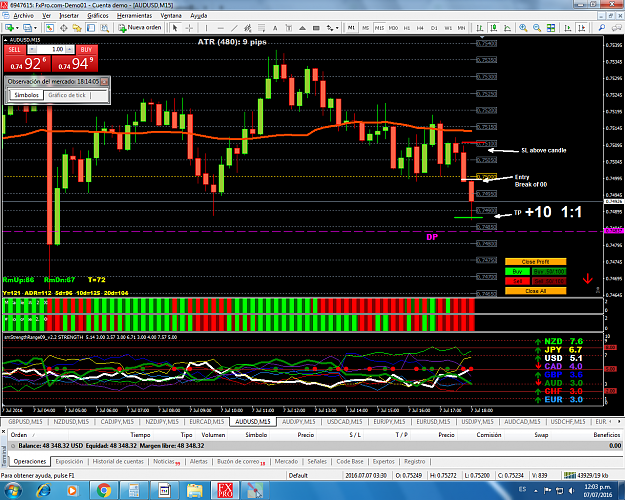Select the text label A tool
Screen dimensions: 625x500
click(x=275, y=28)
